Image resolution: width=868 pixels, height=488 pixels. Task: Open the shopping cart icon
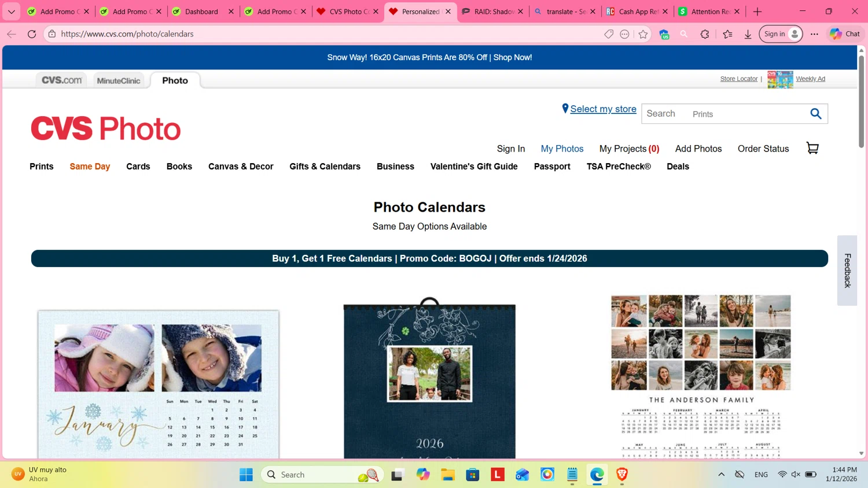(812, 149)
